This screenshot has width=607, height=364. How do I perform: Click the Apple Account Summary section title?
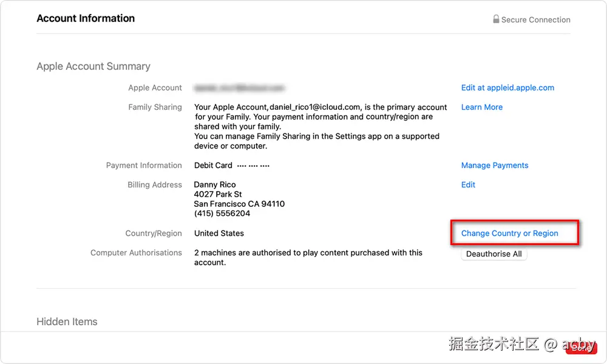[x=93, y=66]
